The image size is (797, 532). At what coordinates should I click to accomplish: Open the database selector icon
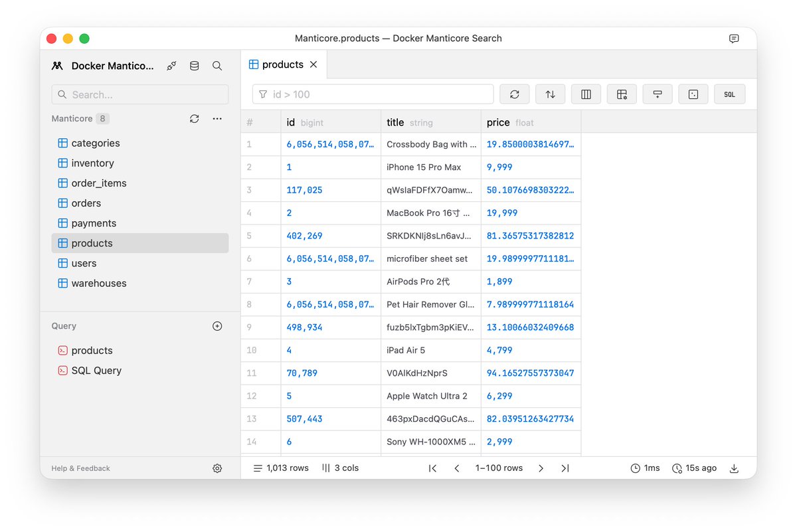(194, 66)
